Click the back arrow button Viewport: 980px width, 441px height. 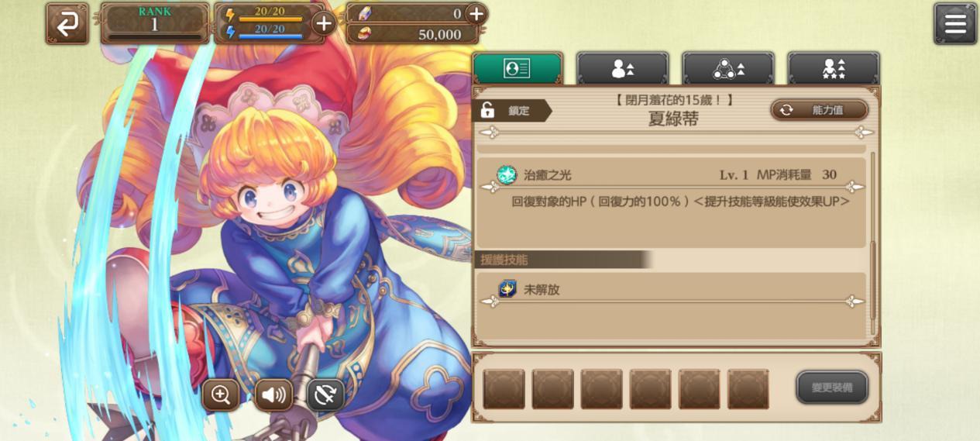click(x=67, y=23)
